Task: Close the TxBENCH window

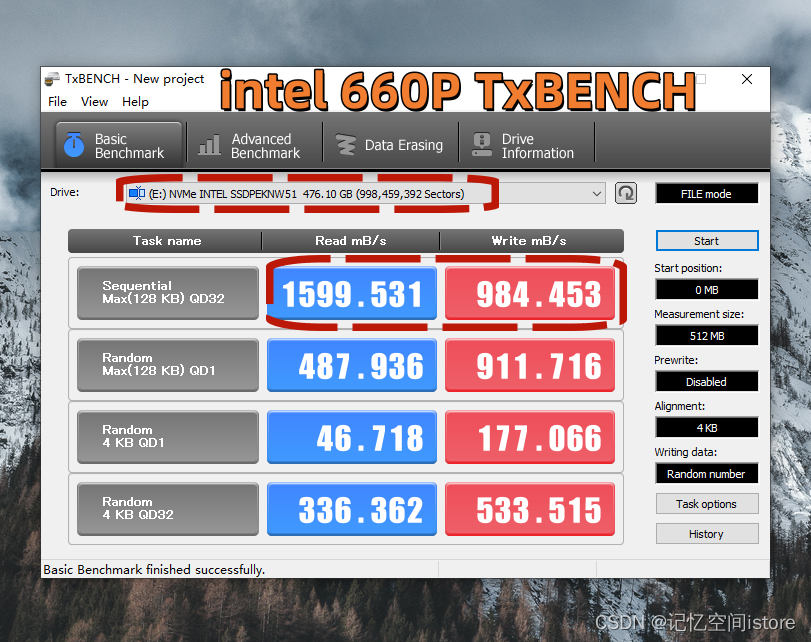Action: pos(747,79)
